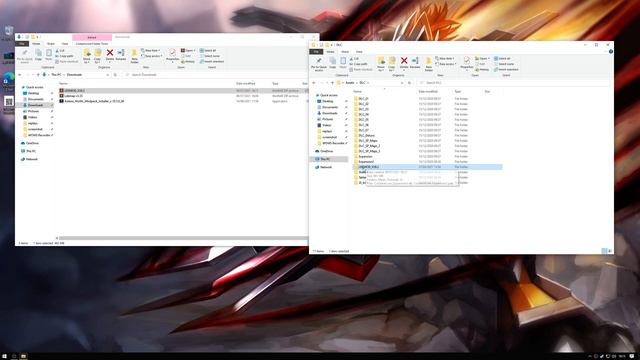
Task: Click Select all in Downloads window ribbon
Action: (208, 51)
